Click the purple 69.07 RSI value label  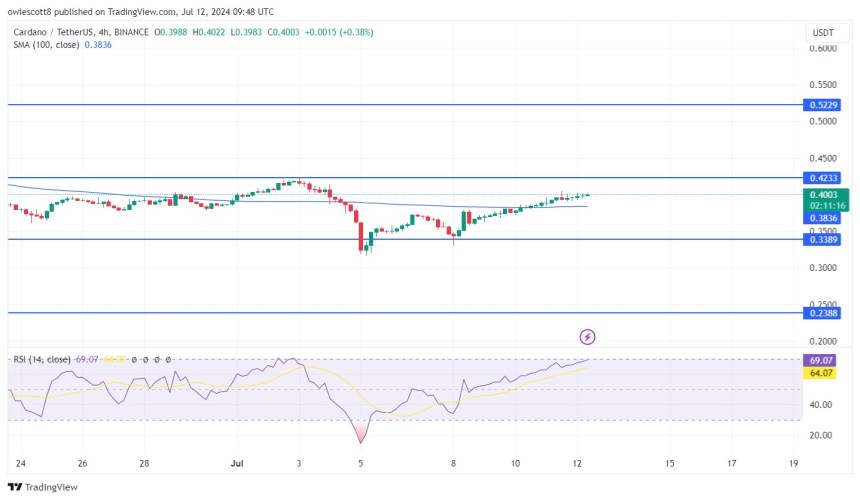coord(825,359)
